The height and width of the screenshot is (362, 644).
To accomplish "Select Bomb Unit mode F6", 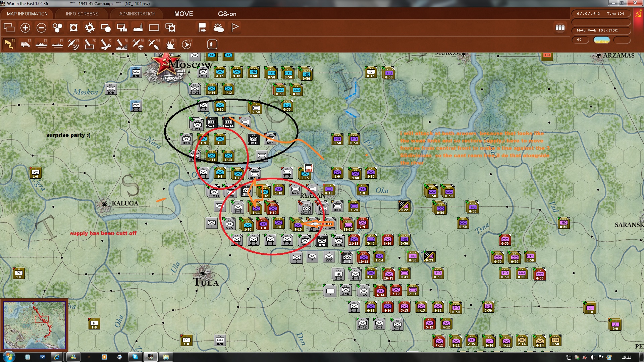I will (x=90, y=44).
